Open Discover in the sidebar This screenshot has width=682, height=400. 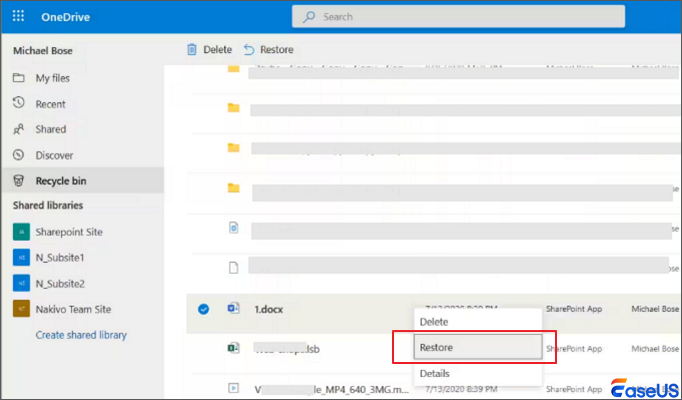[53, 155]
